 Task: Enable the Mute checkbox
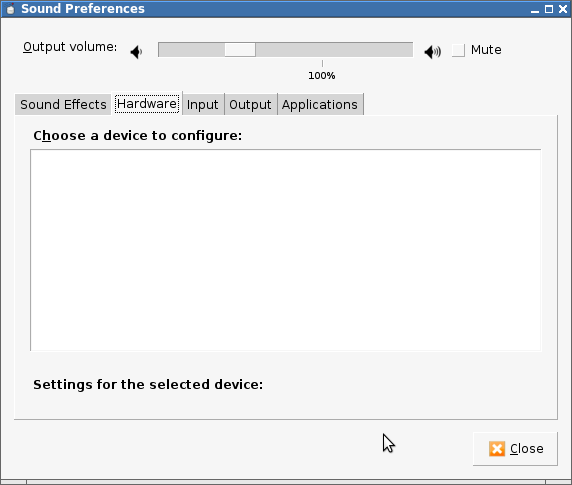click(458, 50)
